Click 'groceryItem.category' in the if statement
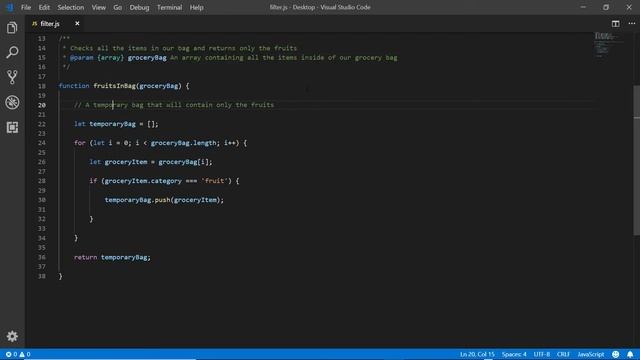This screenshot has height=360, width=640. 143,181
